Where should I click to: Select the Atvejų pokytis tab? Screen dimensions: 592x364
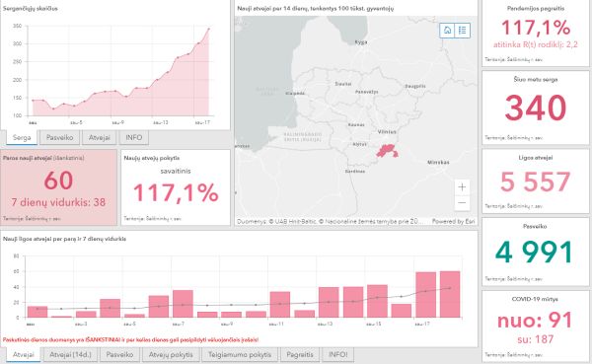pyautogui.click(x=171, y=354)
